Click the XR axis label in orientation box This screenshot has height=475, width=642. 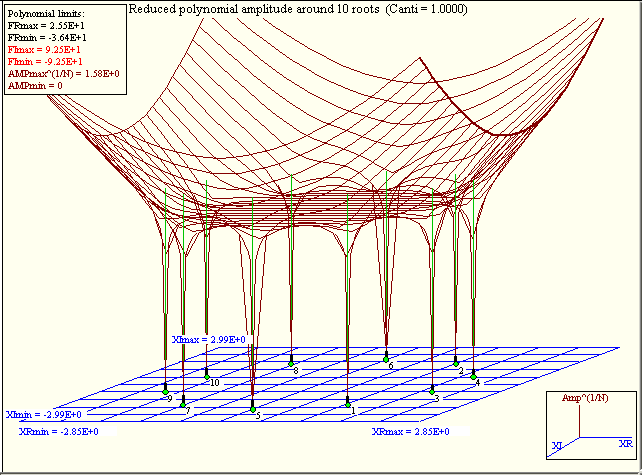625,442
